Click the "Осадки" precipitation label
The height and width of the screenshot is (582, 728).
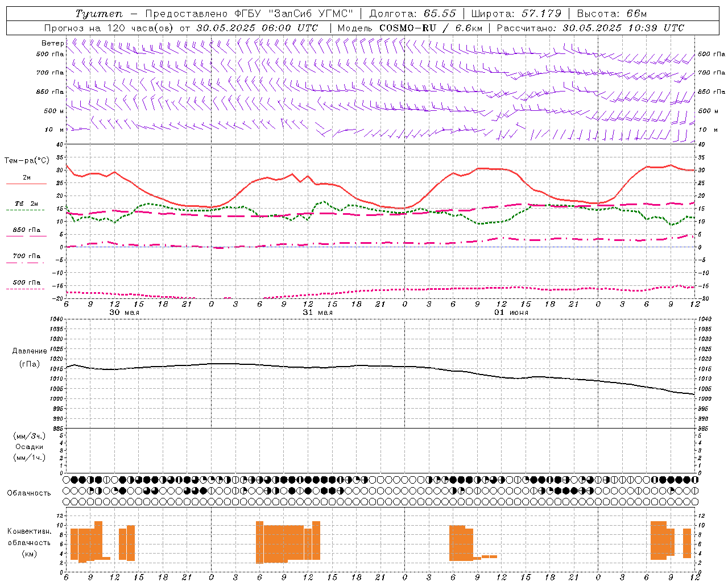30,447
